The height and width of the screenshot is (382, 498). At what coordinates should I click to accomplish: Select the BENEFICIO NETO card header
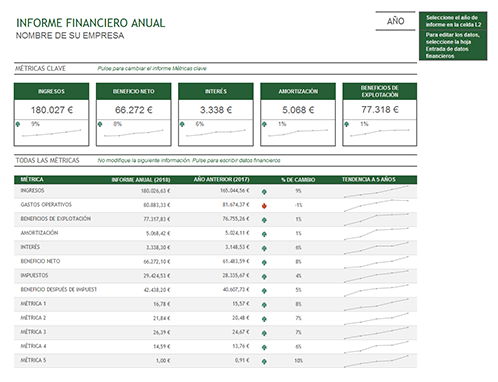133,91
